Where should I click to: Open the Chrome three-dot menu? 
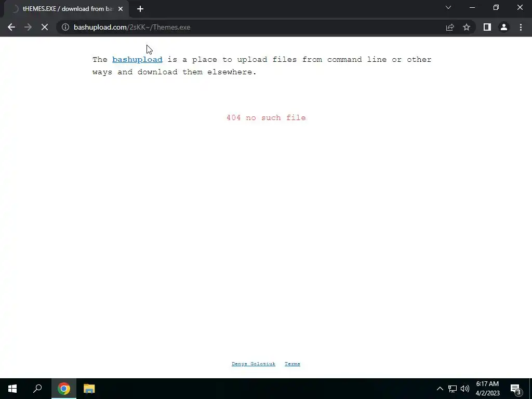[521, 27]
